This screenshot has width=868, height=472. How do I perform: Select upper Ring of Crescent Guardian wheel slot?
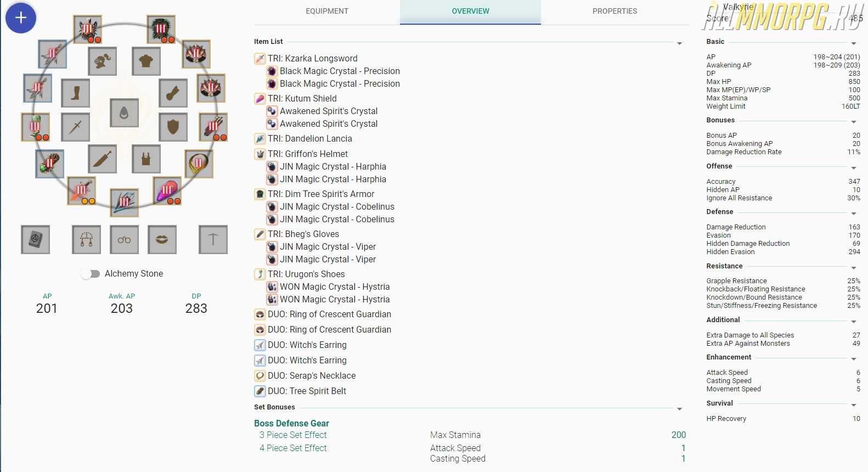coord(196,54)
